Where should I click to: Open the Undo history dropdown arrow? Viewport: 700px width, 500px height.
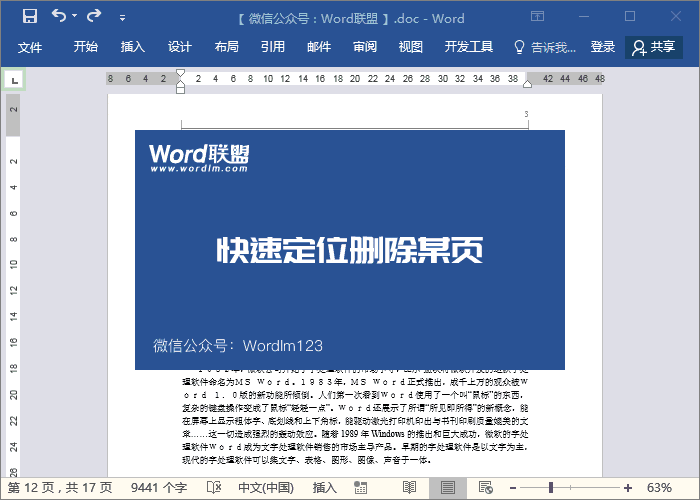[x=75, y=16]
